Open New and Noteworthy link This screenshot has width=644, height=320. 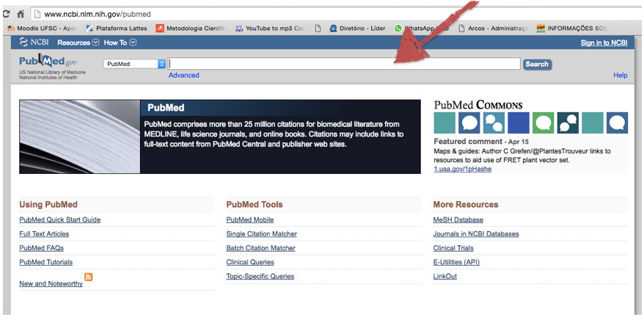point(51,284)
